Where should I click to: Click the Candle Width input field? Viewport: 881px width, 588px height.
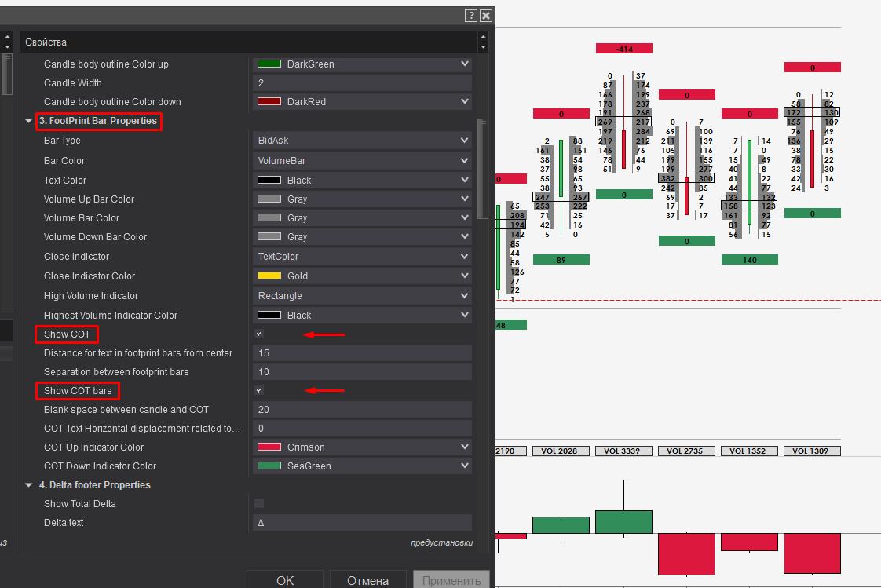pyautogui.click(x=362, y=83)
